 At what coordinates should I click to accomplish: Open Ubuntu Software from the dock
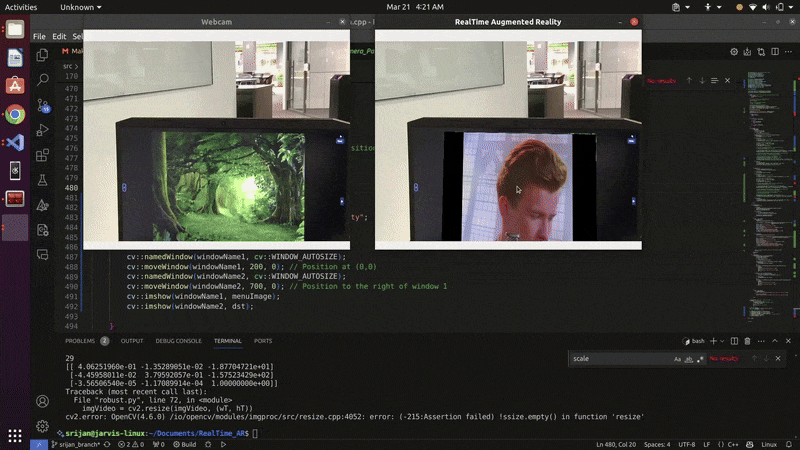click(15, 86)
